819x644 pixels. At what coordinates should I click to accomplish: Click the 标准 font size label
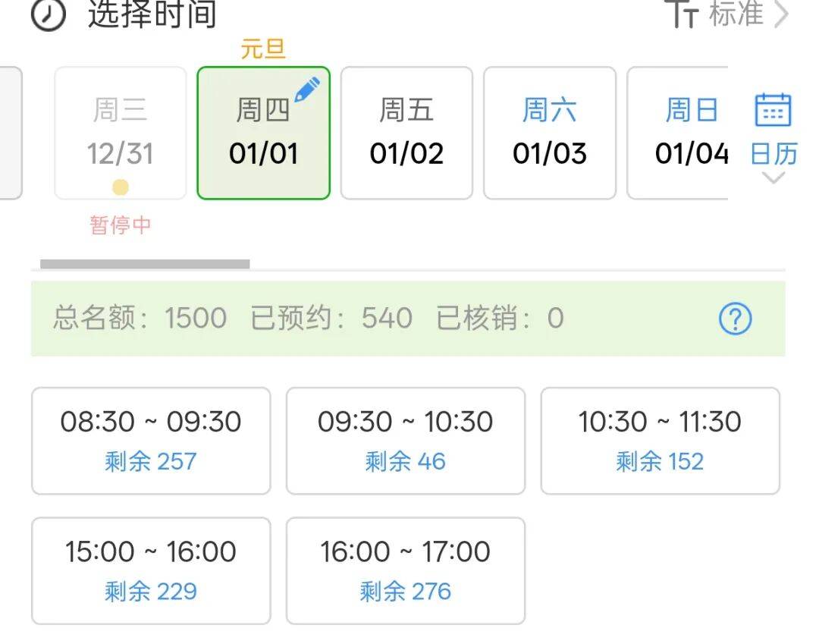point(736,14)
